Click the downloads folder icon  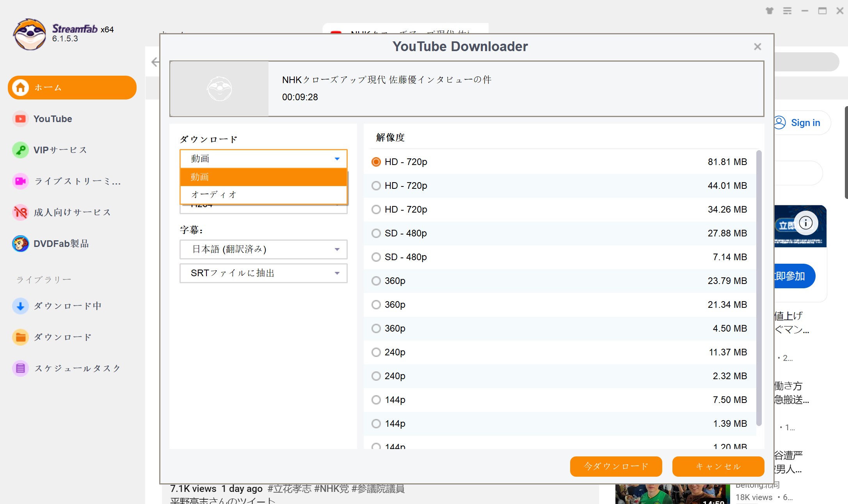(x=21, y=337)
